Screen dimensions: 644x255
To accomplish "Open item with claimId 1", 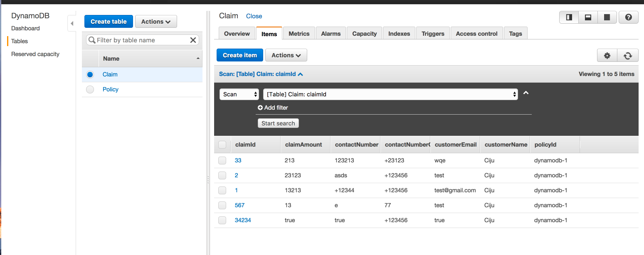I will coord(237,190).
